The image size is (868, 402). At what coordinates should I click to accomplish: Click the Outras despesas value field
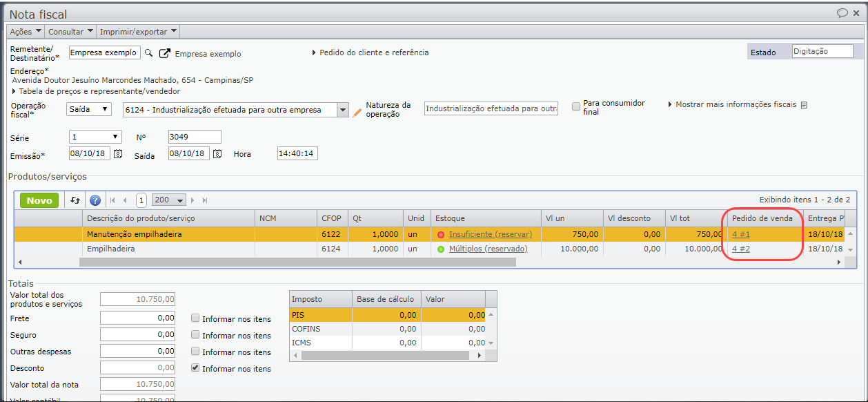pyautogui.click(x=138, y=351)
